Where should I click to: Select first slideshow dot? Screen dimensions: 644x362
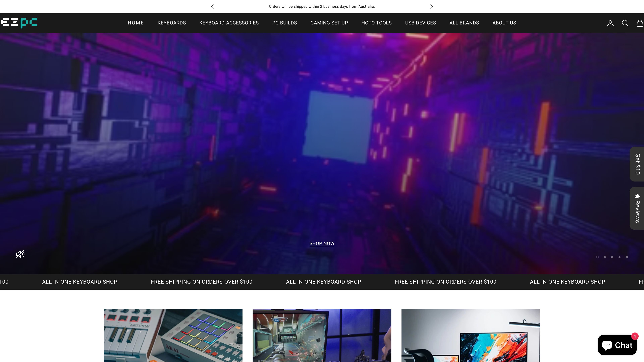tap(597, 257)
